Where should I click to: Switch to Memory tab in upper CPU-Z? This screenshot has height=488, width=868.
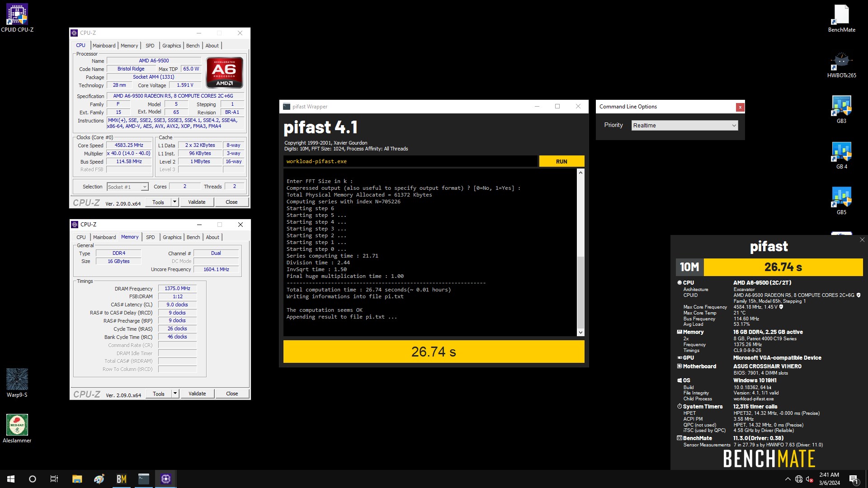point(129,46)
